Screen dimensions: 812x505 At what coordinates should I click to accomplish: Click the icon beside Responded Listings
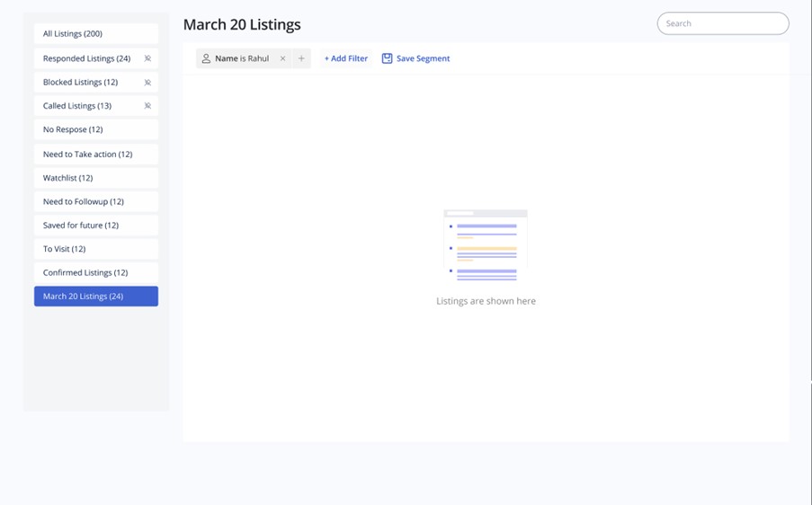click(147, 58)
